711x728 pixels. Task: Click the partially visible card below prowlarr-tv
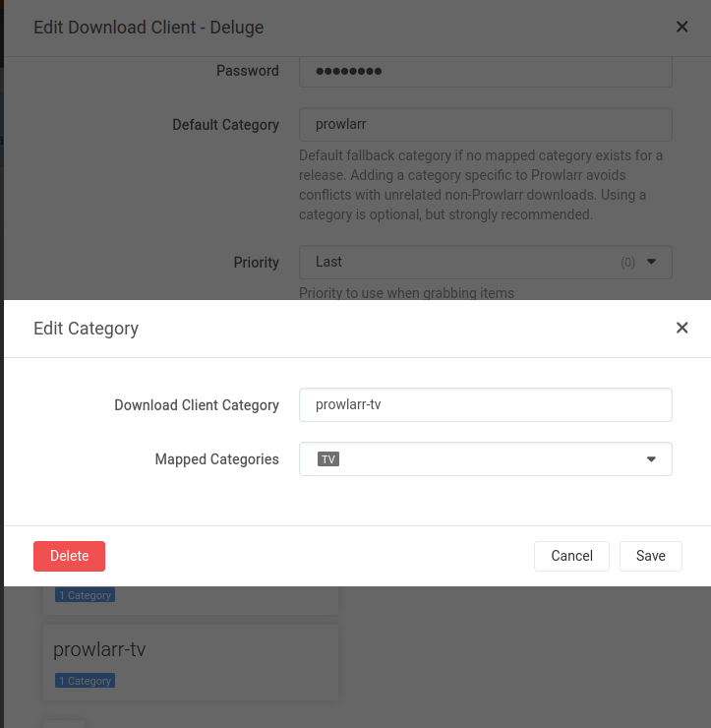pyautogui.click(x=64, y=724)
